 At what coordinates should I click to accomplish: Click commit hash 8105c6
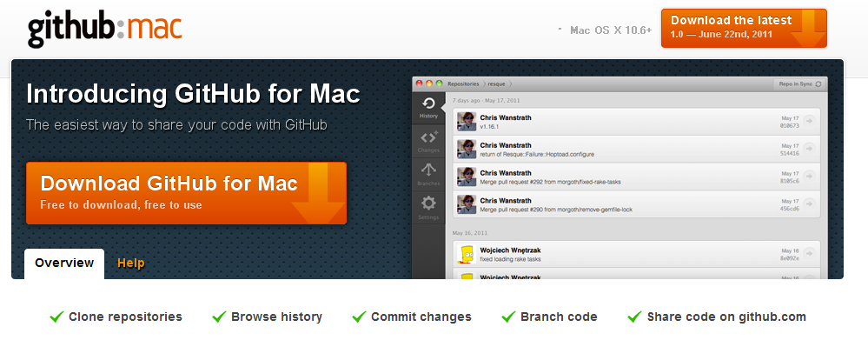[790, 181]
